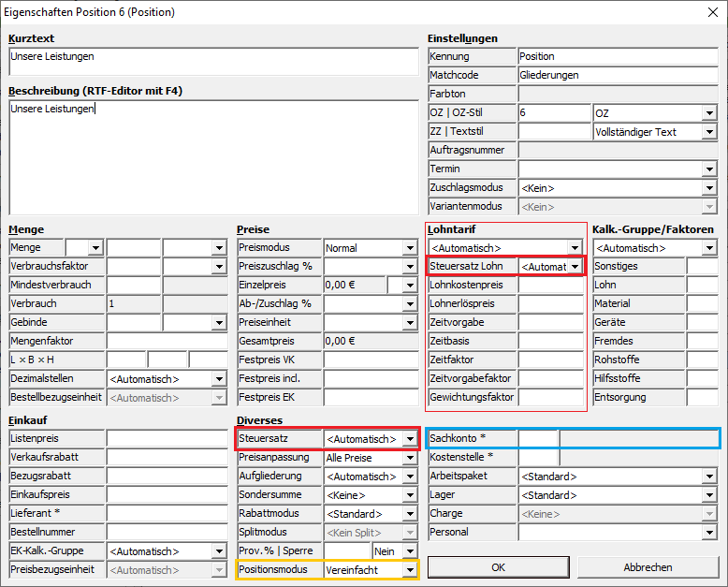Click the OK button
Image resolution: width=728 pixels, height=587 pixels.
click(498, 567)
